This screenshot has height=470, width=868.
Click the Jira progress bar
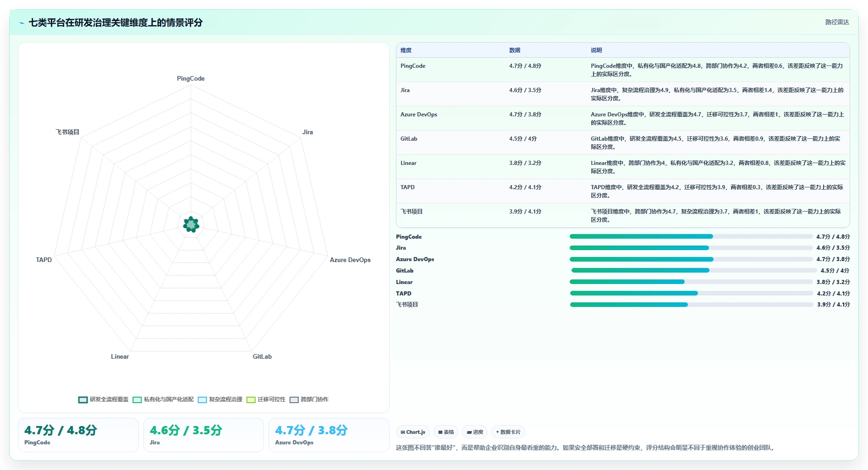(x=691, y=248)
